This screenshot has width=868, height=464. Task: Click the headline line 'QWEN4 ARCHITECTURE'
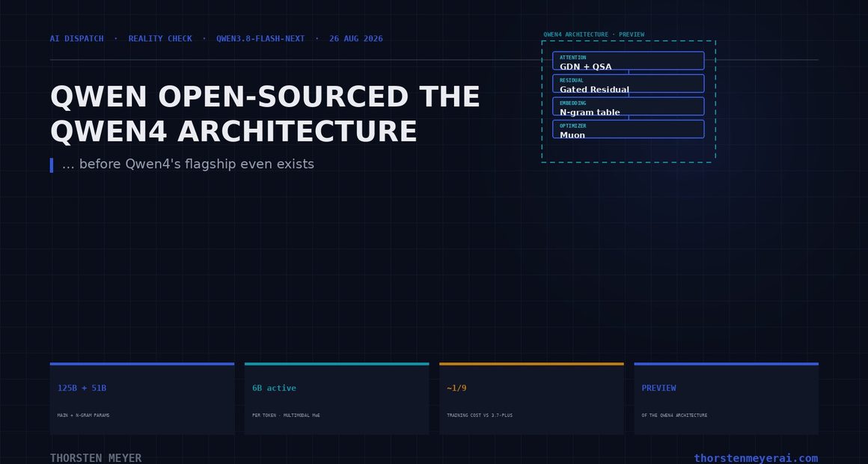coord(233,132)
